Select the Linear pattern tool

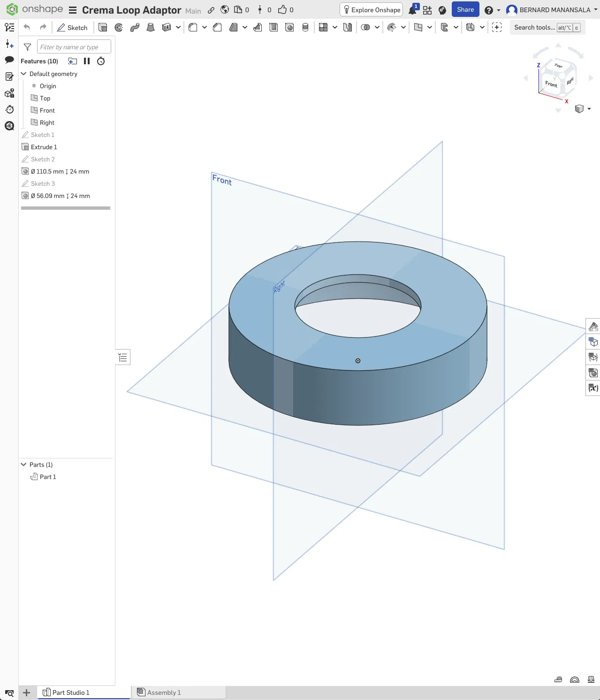click(x=323, y=28)
